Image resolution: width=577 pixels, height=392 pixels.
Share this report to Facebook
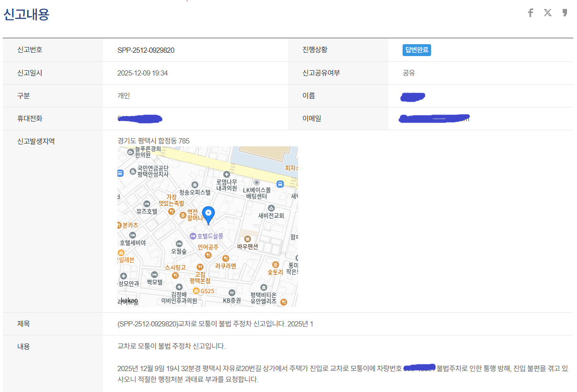coord(530,13)
